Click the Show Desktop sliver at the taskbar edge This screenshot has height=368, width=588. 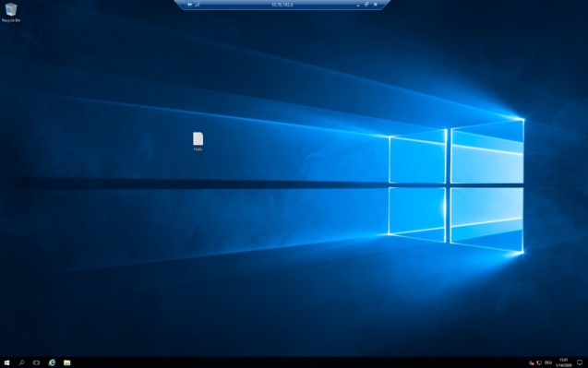(x=587, y=362)
